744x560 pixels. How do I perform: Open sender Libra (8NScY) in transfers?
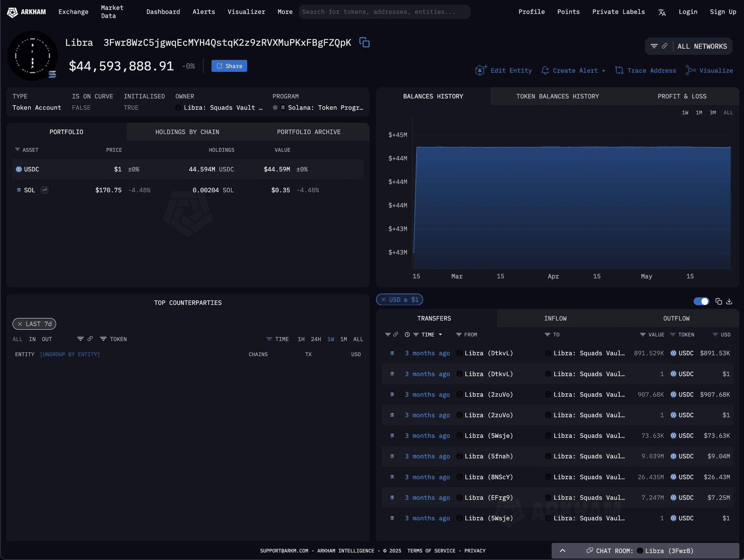(x=488, y=477)
